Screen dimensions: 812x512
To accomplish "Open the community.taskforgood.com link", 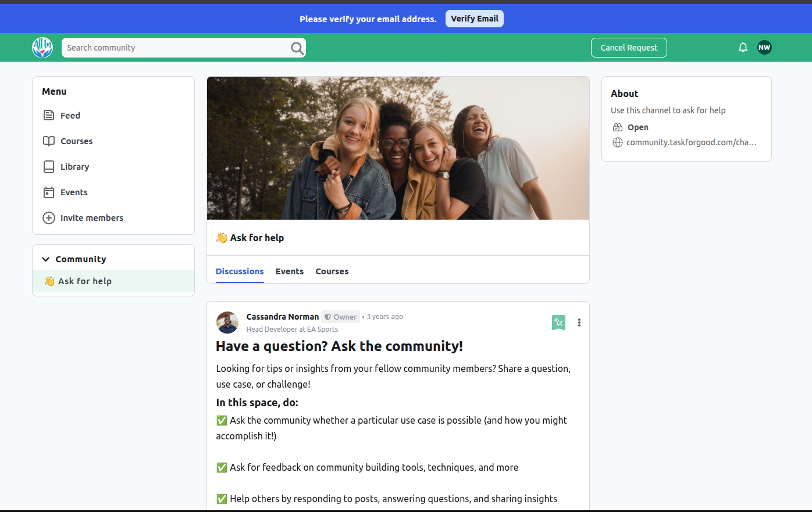I will coord(692,142).
